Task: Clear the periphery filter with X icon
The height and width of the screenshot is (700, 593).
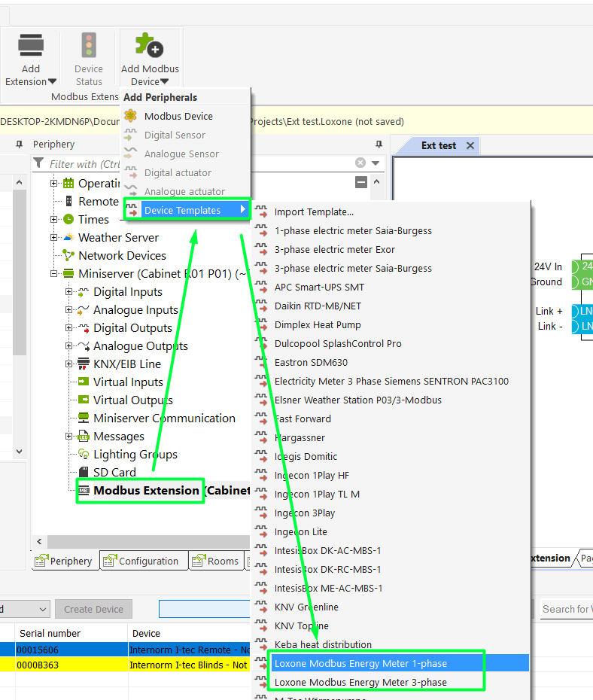Action: pos(360,163)
